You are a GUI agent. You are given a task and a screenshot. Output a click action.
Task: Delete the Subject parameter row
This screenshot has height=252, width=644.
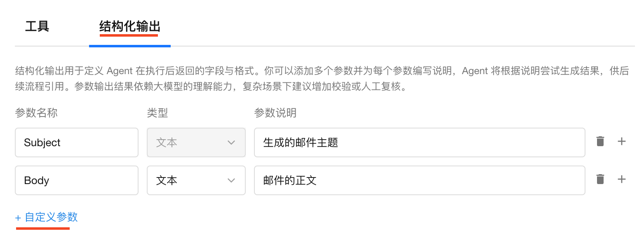click(600, 142)
